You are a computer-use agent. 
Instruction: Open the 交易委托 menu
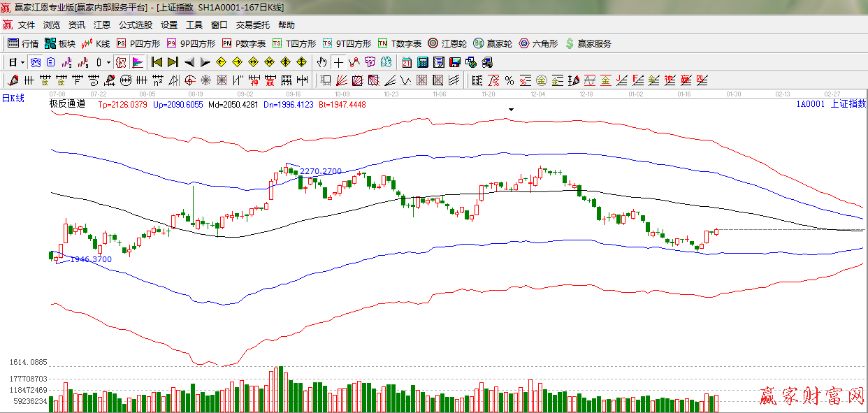tap(252, 24)
